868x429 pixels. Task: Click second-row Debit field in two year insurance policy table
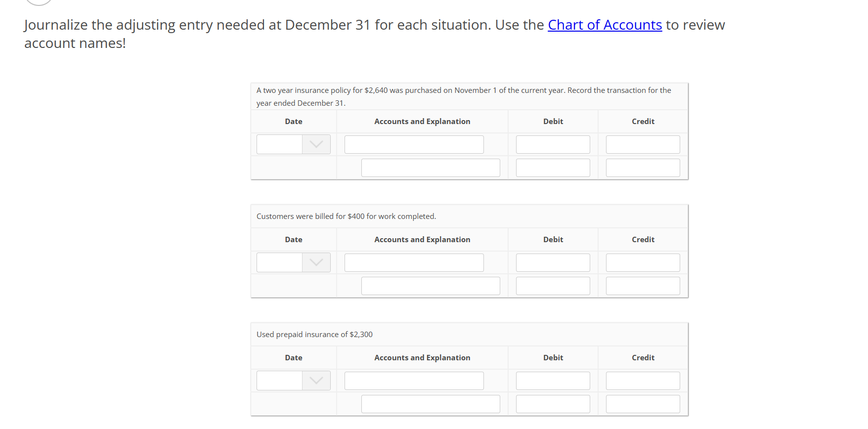pos(553,168)
